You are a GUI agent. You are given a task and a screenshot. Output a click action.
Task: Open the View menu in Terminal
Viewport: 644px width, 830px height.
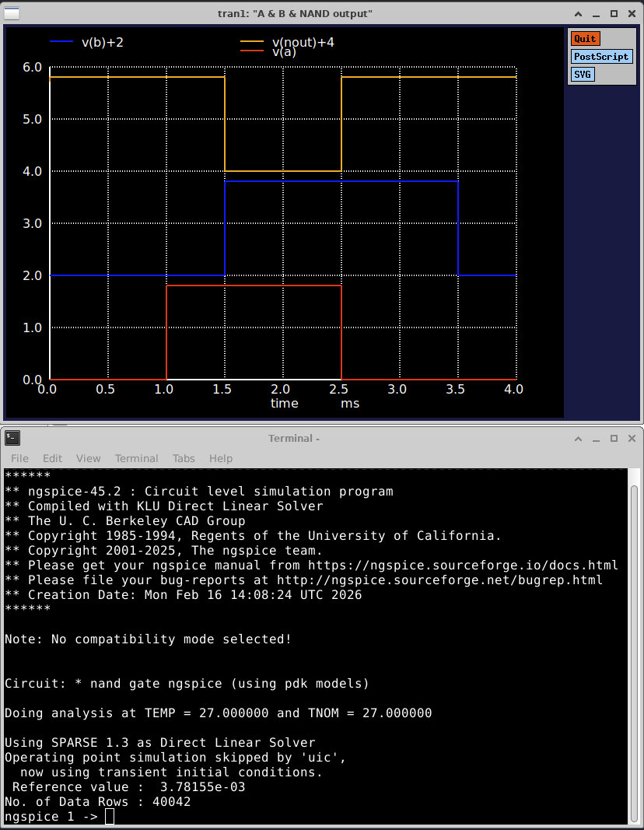(88, 458)
